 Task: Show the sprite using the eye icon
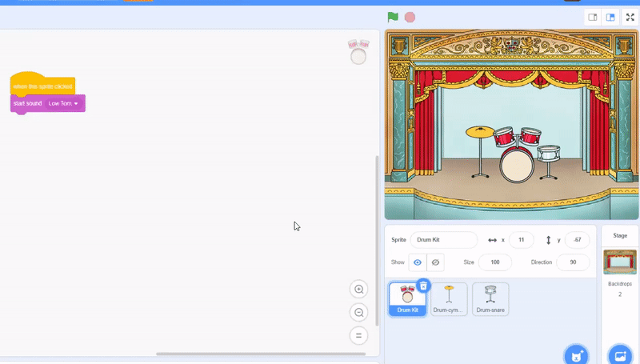[x=418, y=262]
